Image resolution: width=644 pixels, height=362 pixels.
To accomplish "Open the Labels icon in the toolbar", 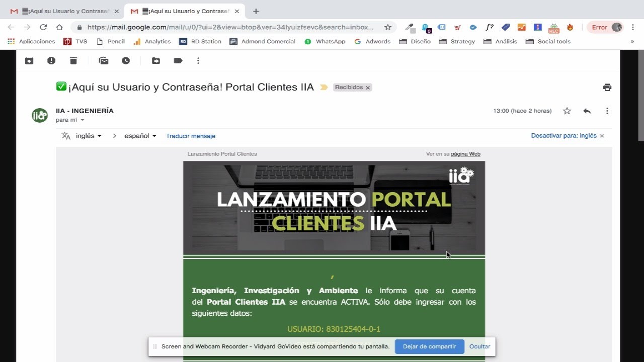I will click(178, 61).
